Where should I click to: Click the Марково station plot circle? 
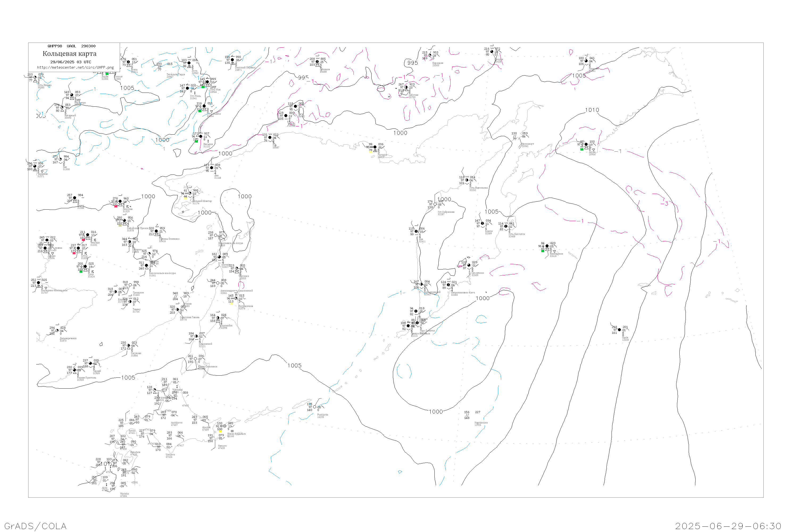click(x=586, y=61)
